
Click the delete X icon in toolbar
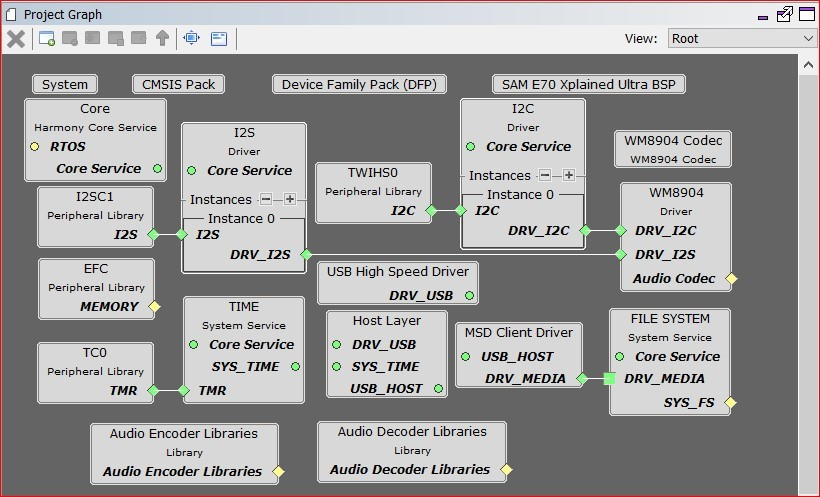tap(16, 39)
